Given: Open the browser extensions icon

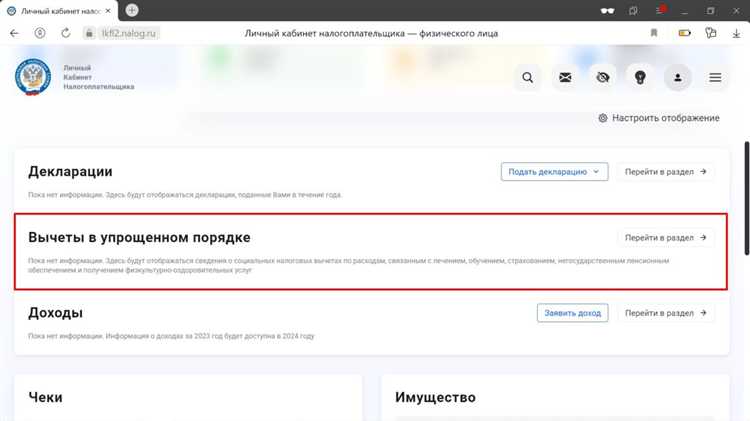Looking at the screenshot, I should tap(711, 33).
